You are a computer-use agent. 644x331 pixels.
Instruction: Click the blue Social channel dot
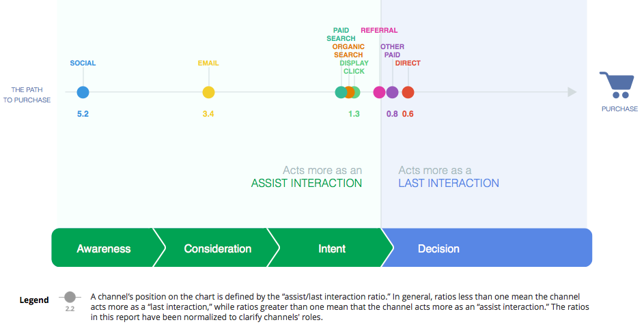(x=83, y=93)
